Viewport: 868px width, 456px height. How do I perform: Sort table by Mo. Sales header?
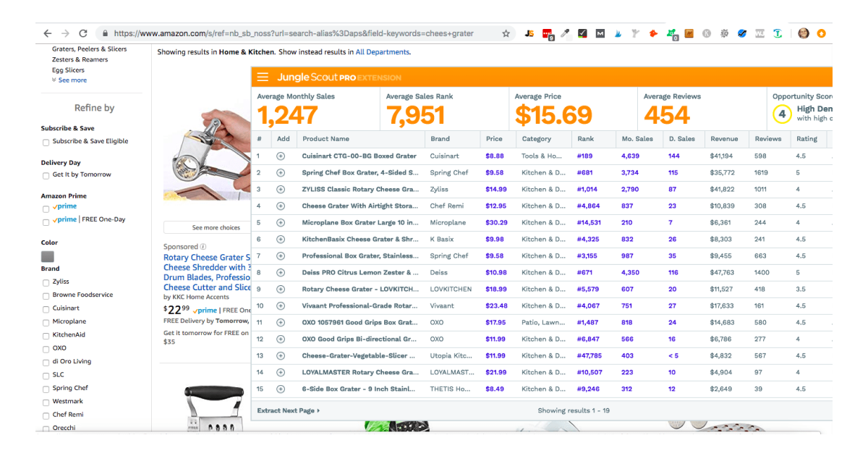(637, 139)
